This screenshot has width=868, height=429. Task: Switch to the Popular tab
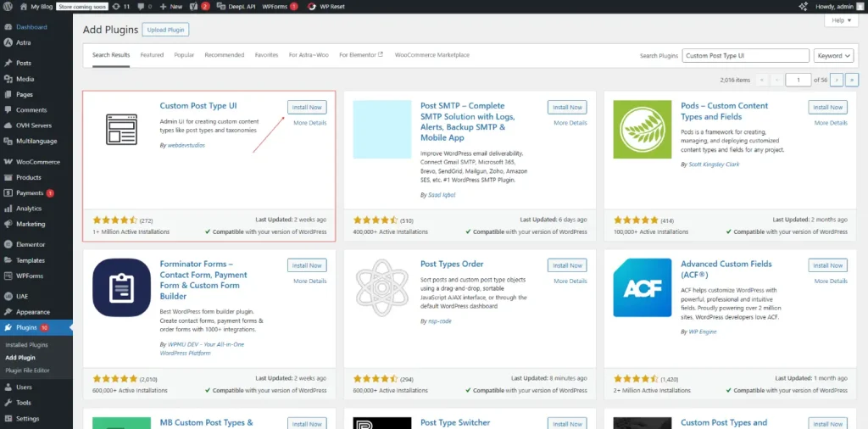point(184,55)
